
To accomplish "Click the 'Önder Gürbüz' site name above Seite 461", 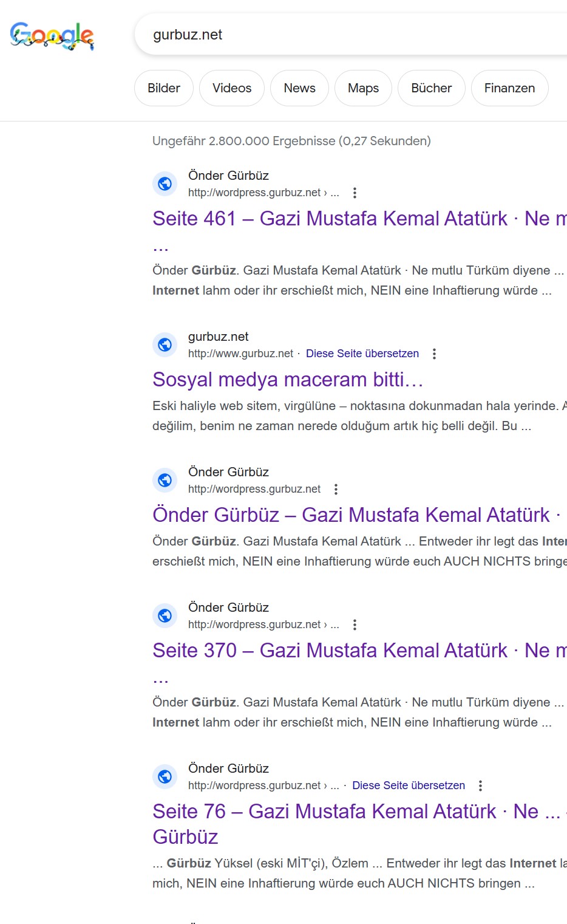I will [x=228, y=176].
